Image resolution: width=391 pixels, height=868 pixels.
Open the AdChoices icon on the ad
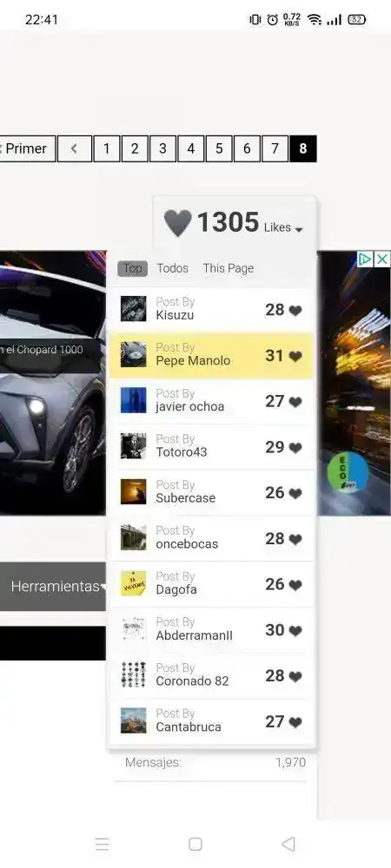tap(365, 259)
